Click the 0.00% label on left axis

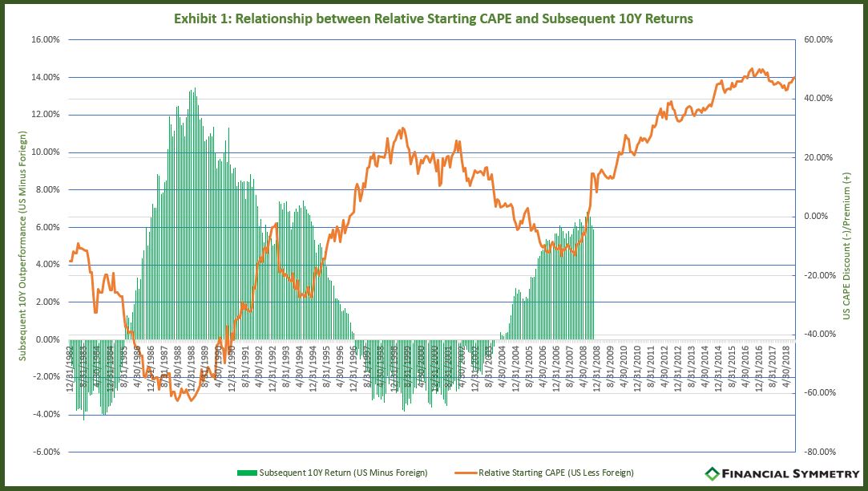pyautogui.click(x=47, y=339)
